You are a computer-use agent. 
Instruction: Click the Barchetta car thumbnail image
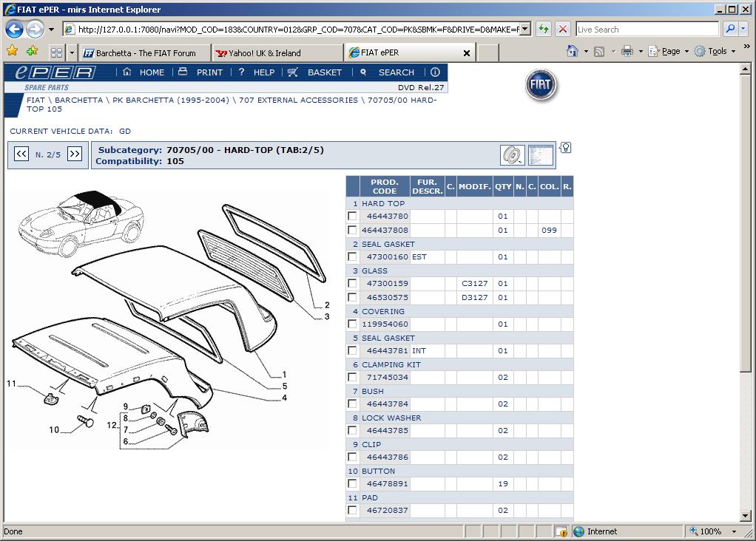pyautogui.click(x=81, y=223)
